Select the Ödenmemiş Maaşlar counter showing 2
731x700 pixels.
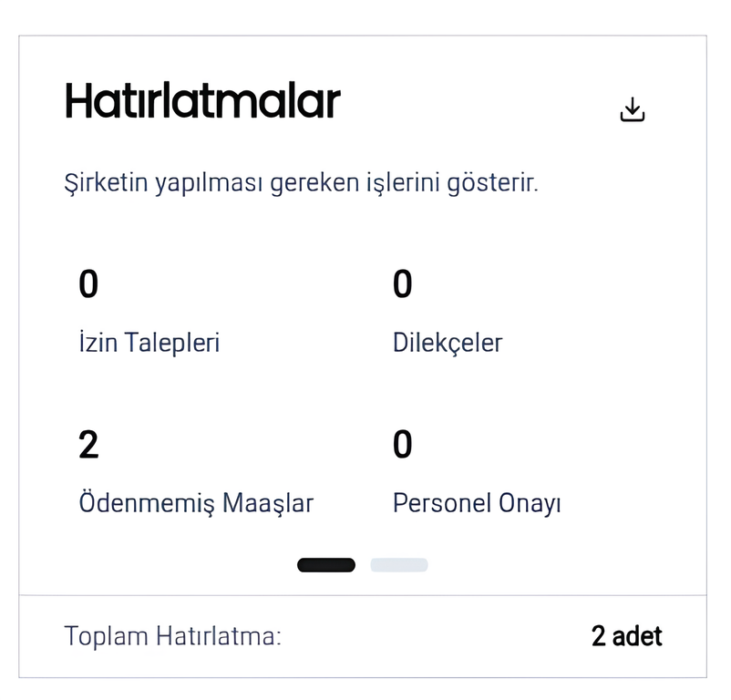[88, 446]
